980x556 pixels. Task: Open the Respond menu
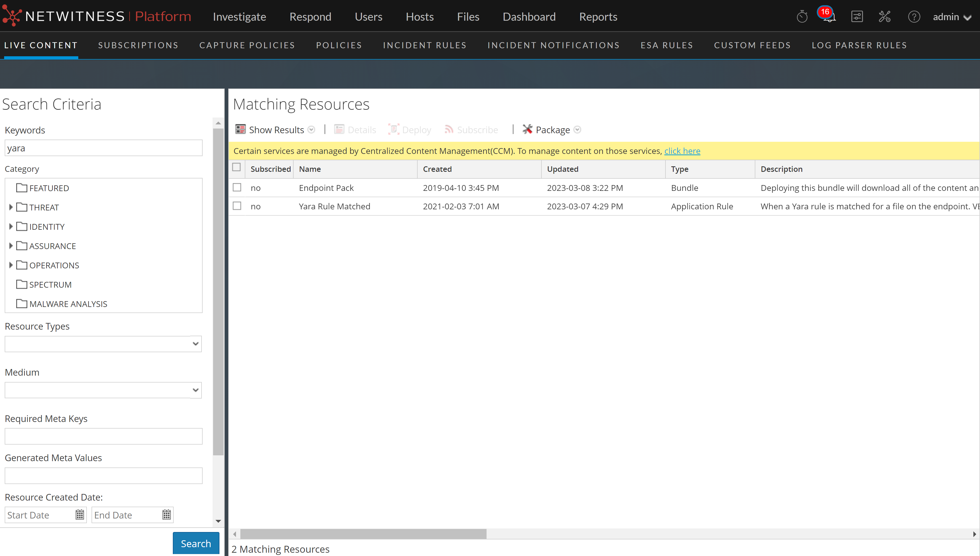(x=310, y=17)
